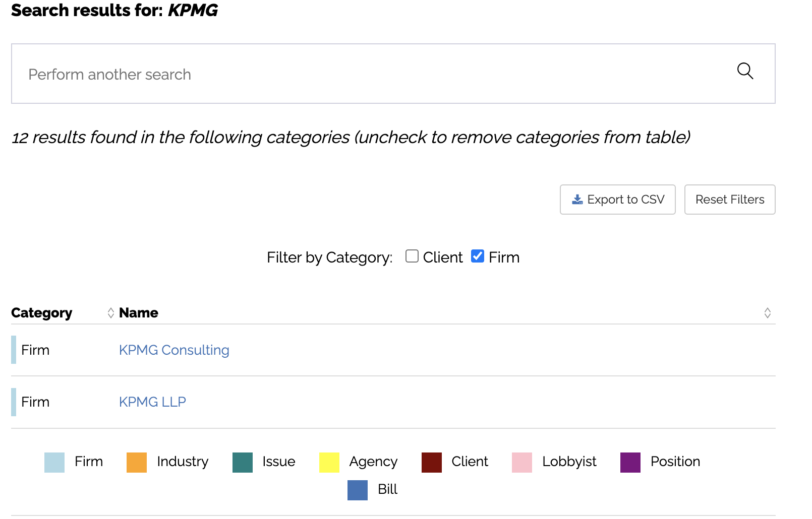Sort by the Name column arrows
The image size is (812, 519).
767,313
